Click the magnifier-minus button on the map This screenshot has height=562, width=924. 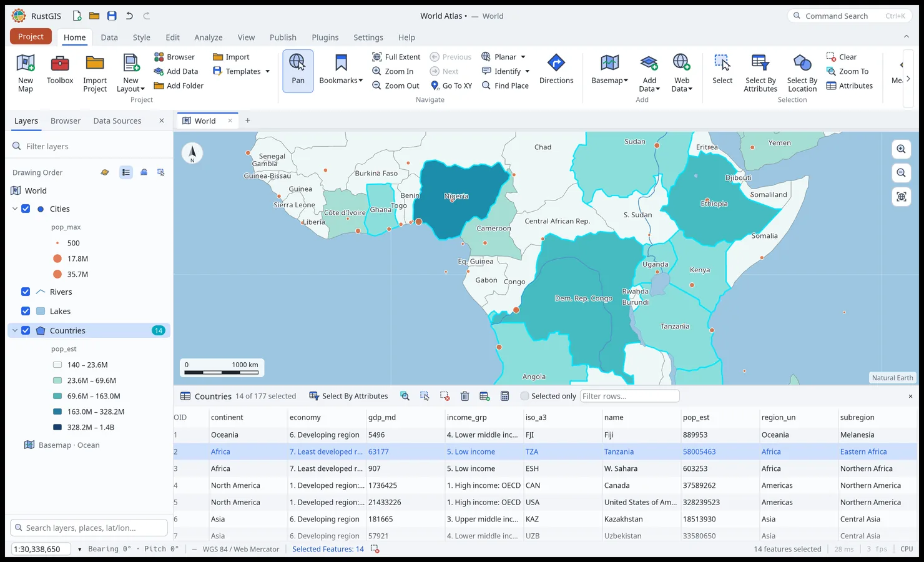(901, 173)
